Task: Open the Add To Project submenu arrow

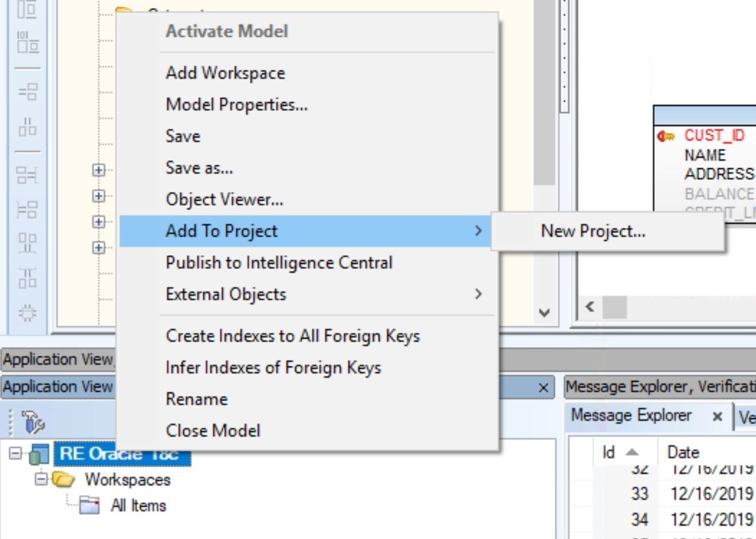Action: [x=478, y=231]
